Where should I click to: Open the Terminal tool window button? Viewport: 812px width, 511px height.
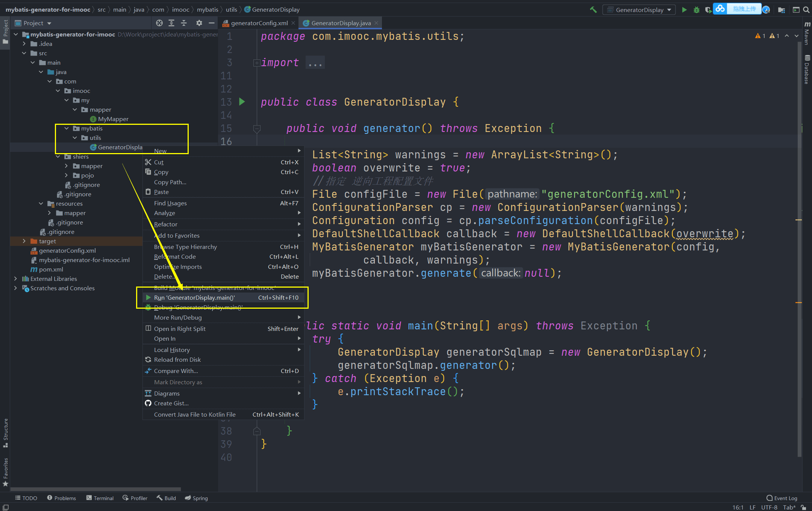click(x=100, y=498)
